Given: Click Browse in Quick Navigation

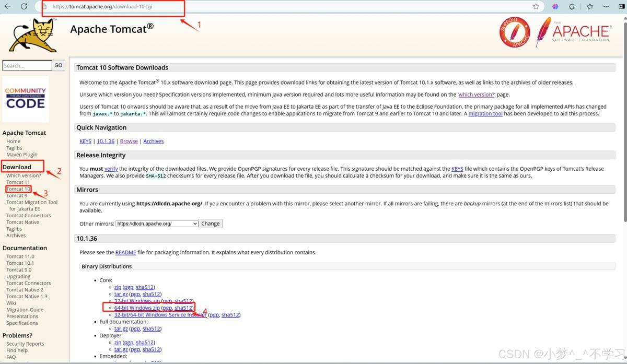Looking at the screenshot, I should pos(129,141).
